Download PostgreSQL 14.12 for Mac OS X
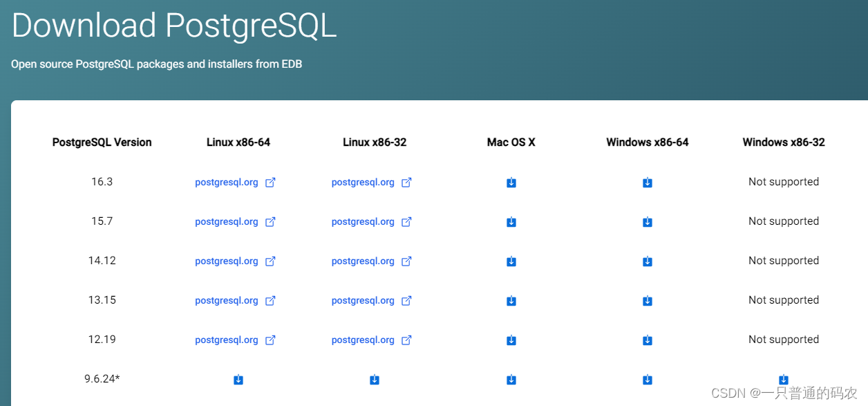The width and height of the screenshot is (868, 406). click(x=511, y=261)
